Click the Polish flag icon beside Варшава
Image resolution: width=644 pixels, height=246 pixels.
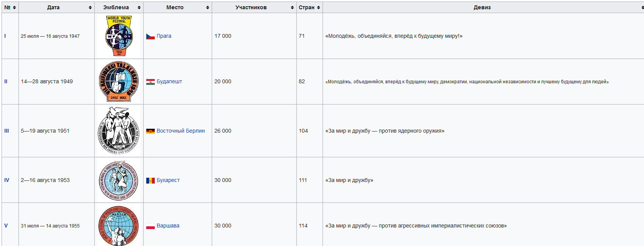(151, 226)
